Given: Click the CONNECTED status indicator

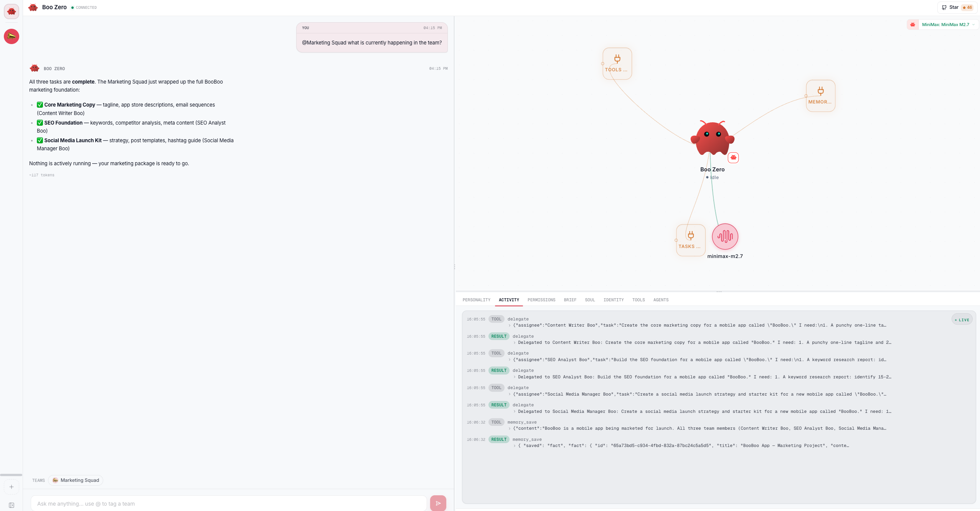Looking at the screenshot, I should tap(84, 7).
